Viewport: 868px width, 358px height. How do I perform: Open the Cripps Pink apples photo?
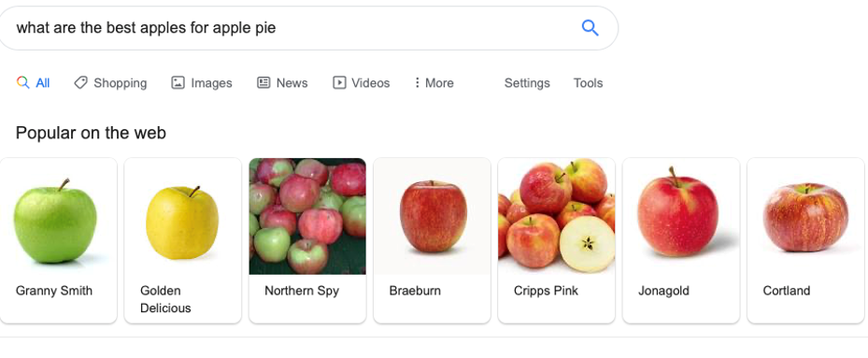click(x=556, y=216)
